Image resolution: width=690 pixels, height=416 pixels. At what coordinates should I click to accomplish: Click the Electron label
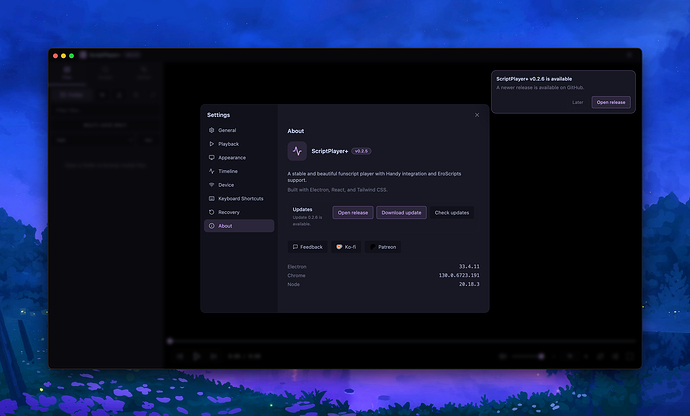coord(297,267)
